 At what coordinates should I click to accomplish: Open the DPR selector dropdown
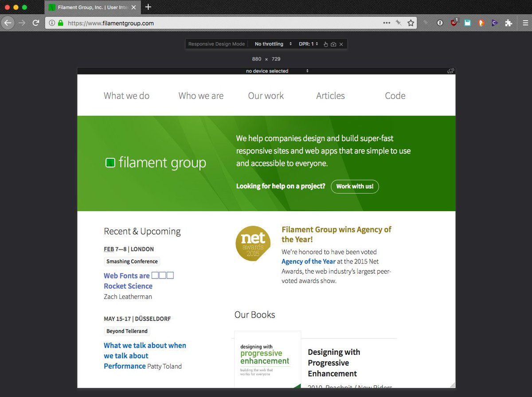tap(309, 44)
